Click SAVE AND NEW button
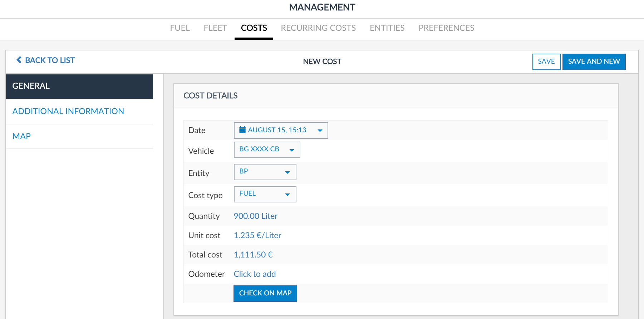This screenshot has height=319, width=644. pos(594,62)
